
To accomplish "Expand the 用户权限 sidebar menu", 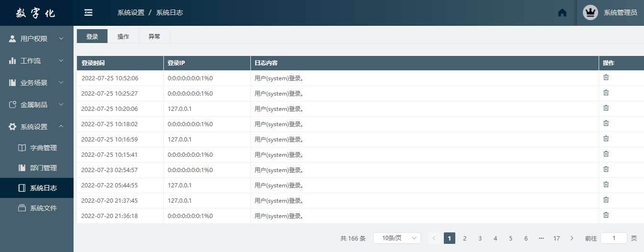I will [37, 39].
